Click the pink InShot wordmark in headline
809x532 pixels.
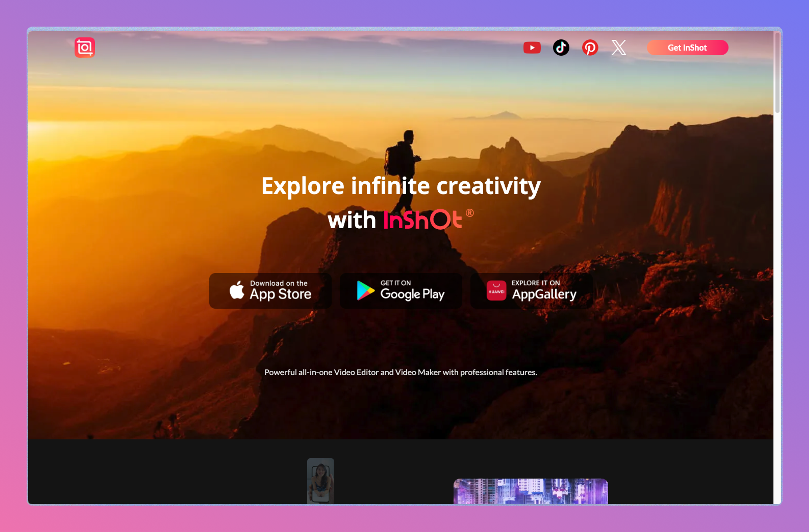tap(423, 220)
